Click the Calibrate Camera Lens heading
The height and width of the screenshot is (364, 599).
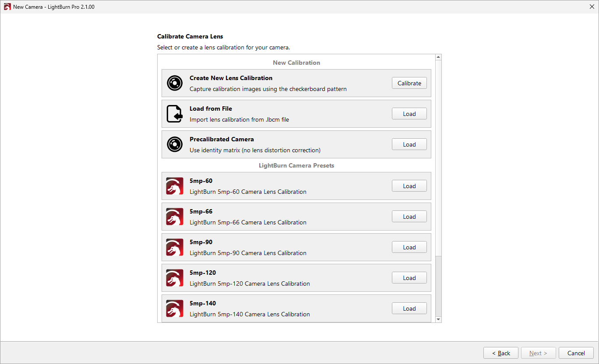point(190,36)
